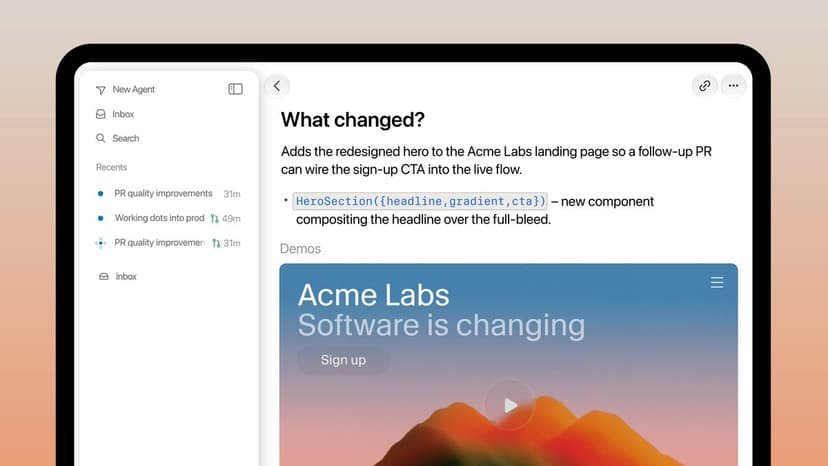Click the pull request icon next to 31m

(x=216, y=243)
